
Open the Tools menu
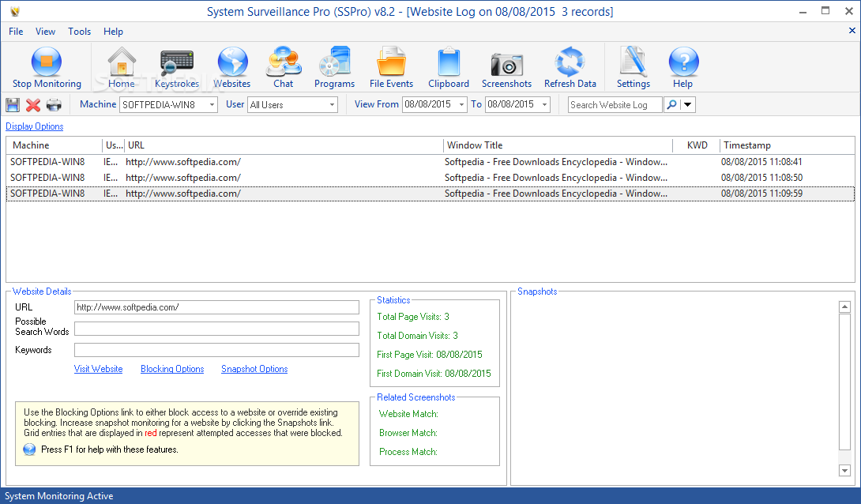(x=80, y=32)
